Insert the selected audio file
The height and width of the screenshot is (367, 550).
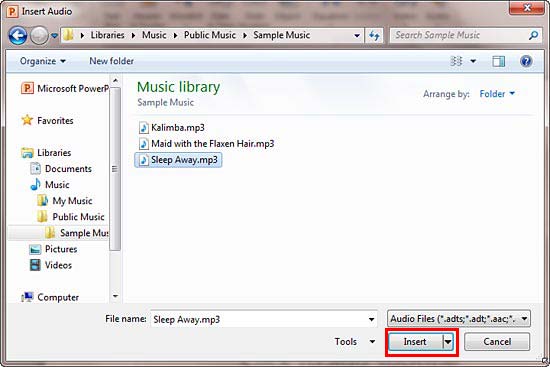[x=416, y=342]
